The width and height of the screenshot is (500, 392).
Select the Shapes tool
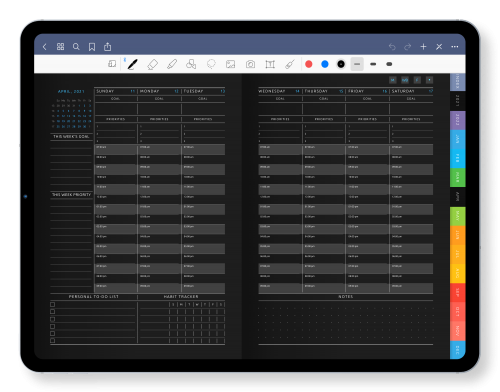[191, 64]
